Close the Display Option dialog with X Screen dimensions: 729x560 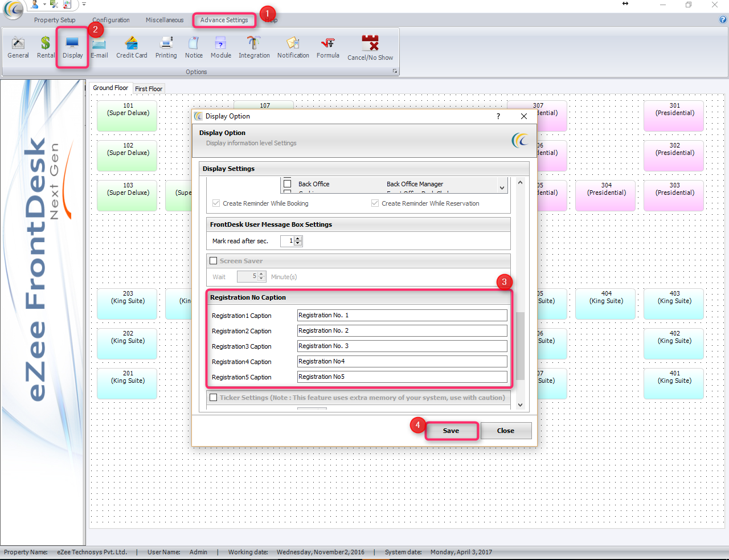click(x=524, y=116)
